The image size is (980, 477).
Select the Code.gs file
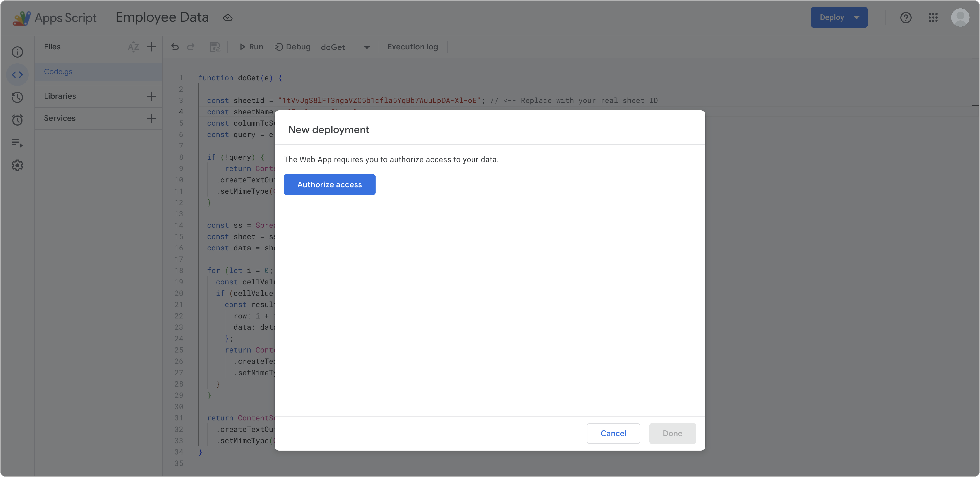coord(58,72)
